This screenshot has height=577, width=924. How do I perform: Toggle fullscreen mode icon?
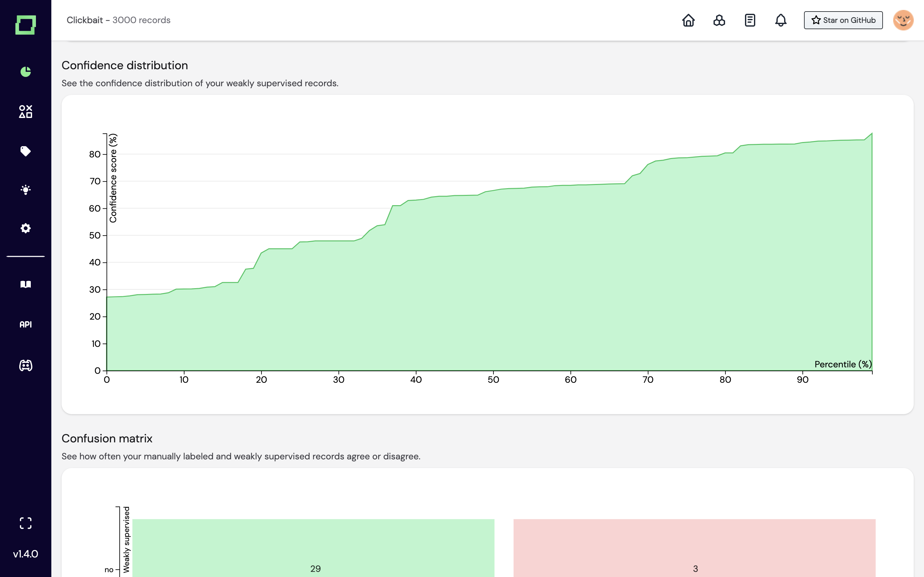(x=26, y=523)
